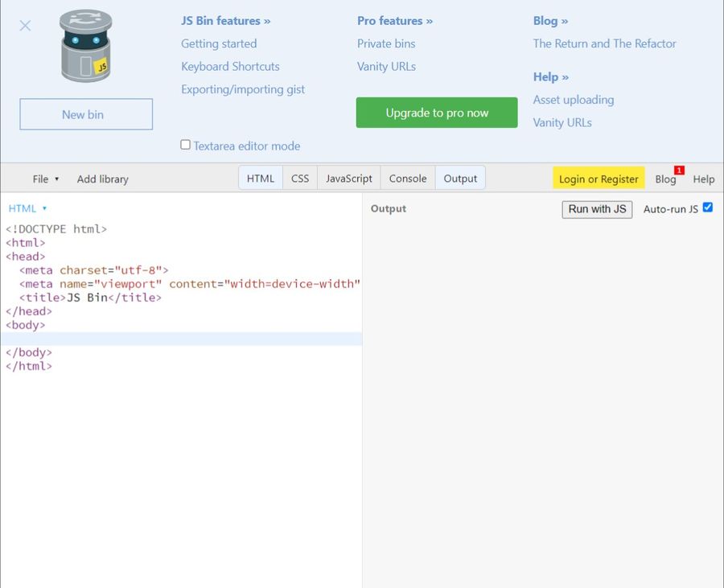724x588 pixels.
Task: Open the Blog notification badge showing 1
Action: [x=679, y=171]
